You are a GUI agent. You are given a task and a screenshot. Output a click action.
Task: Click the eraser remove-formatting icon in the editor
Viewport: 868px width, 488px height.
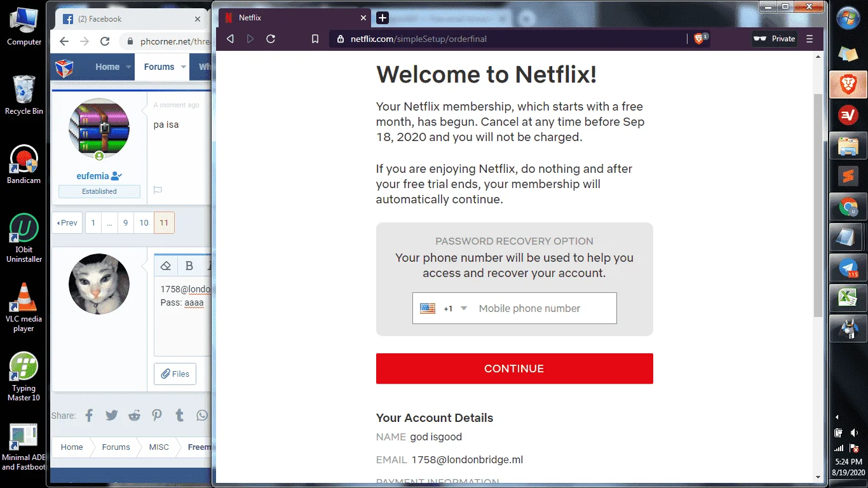166,266
